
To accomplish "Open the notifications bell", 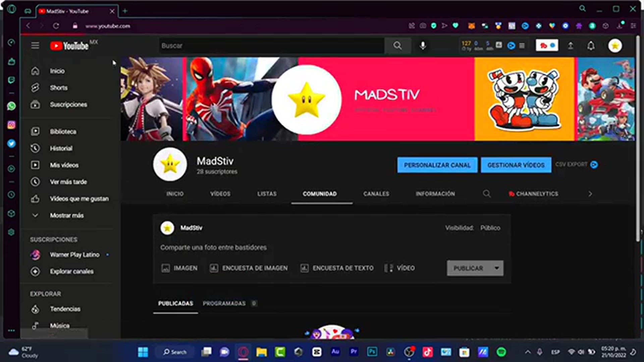I will (591, 46).
